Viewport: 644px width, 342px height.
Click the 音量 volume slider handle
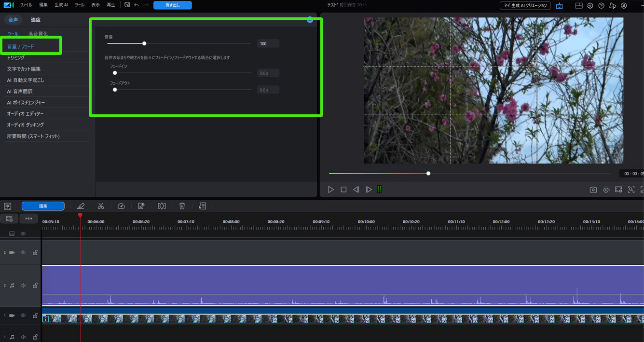[144, 43]
